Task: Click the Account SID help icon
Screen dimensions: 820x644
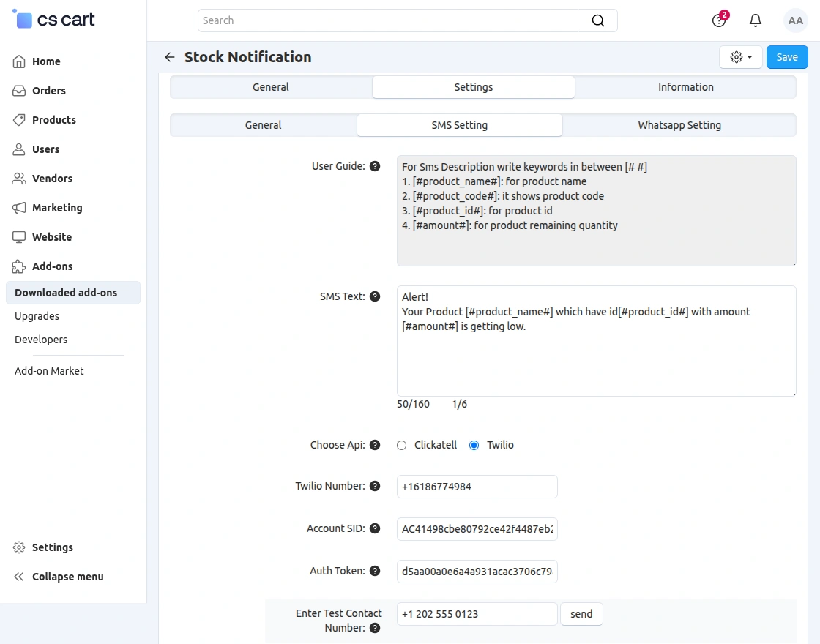Action: 375,528
